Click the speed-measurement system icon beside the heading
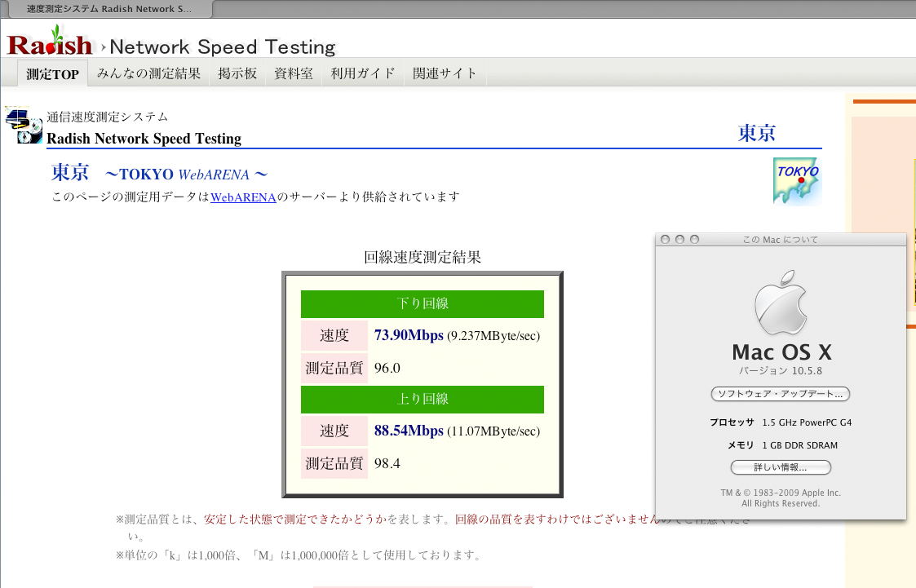Screen dimensions: 916x588 tap(24, 126)
